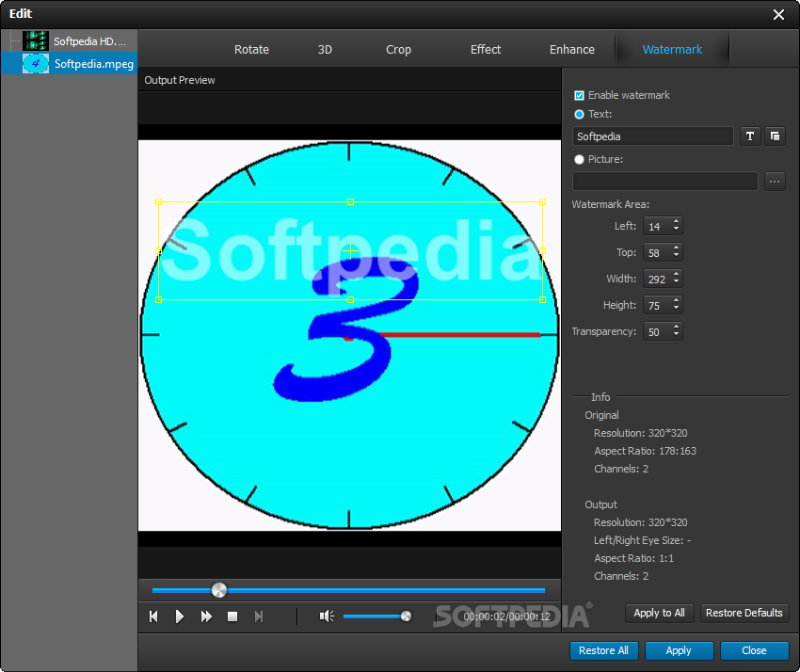Click the watermark bottom-middle edge handle

tap(350, 299)
